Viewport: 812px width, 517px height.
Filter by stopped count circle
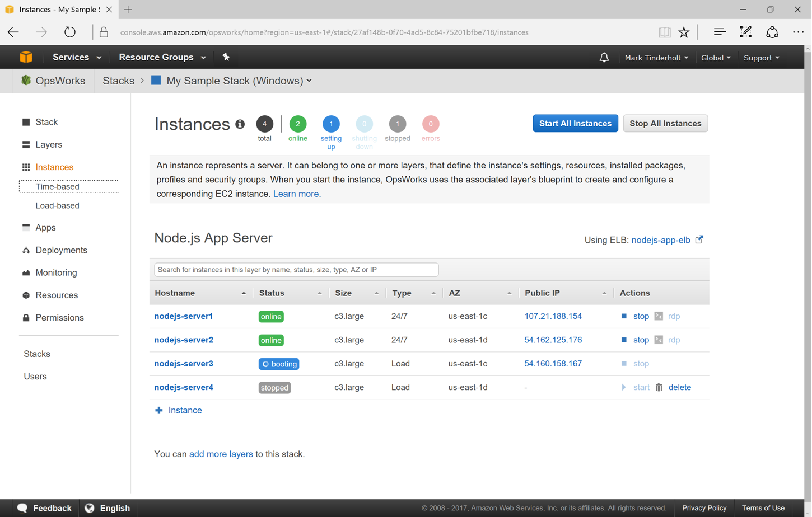click(x=398, y=124)
